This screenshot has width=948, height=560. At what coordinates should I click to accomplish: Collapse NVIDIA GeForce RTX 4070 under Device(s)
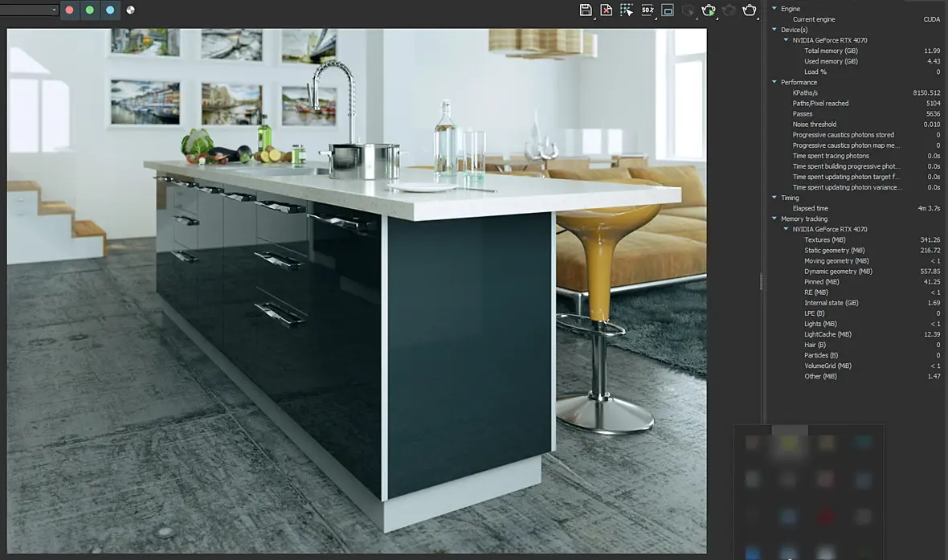786,40
